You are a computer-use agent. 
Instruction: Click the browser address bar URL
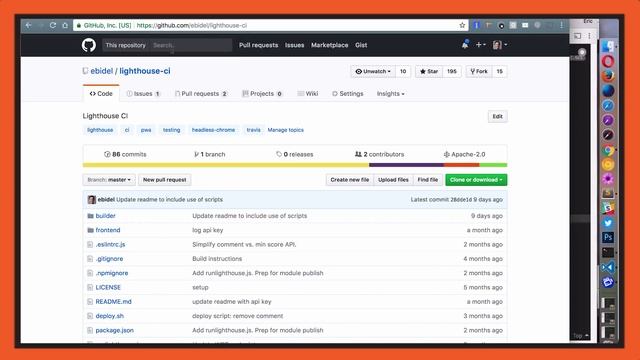(192, 25)
